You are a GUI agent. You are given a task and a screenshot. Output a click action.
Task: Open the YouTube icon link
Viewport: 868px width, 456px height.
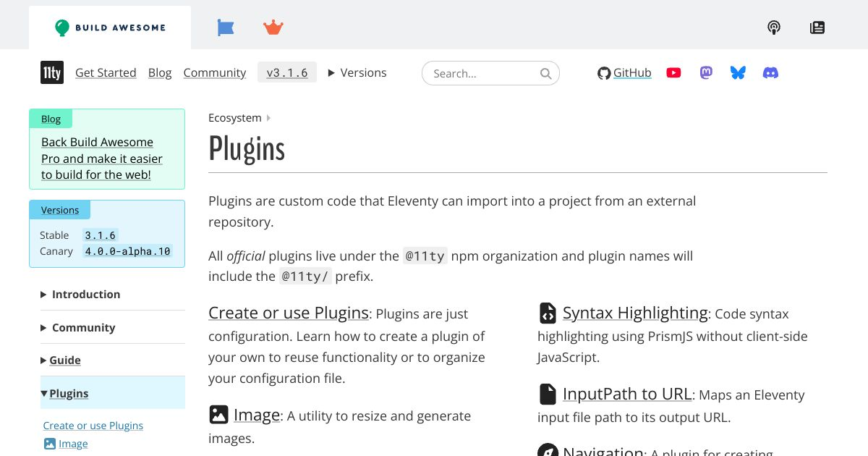point(673,72)
